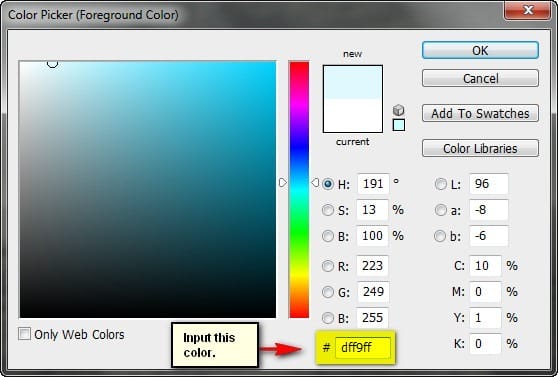
Task: Select the B (blue) radio button
Action: [328, 318]
